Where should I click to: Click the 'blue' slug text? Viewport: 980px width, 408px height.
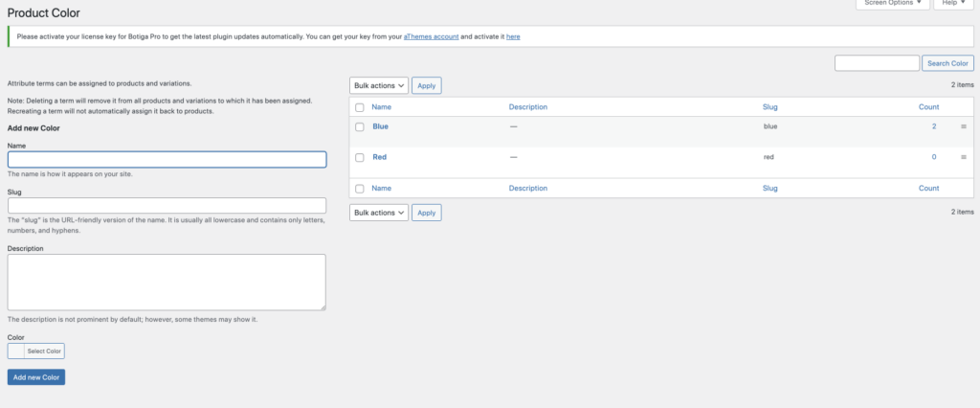pos(770,126)
